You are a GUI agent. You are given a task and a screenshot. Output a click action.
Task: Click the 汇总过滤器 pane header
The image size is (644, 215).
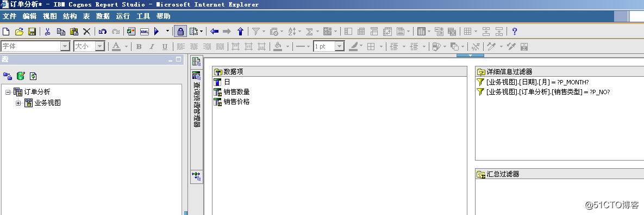coord(559,174)
